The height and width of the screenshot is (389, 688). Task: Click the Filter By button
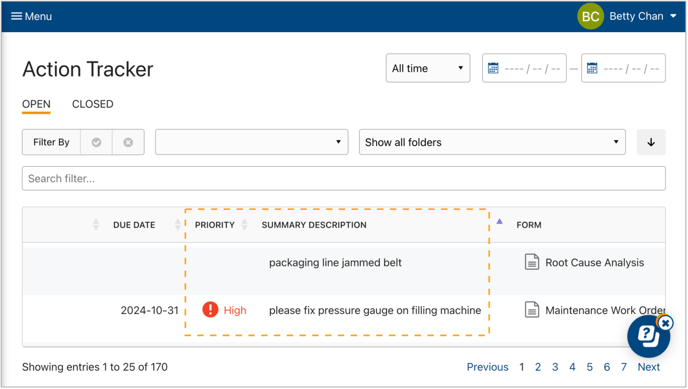click(51, 142)
